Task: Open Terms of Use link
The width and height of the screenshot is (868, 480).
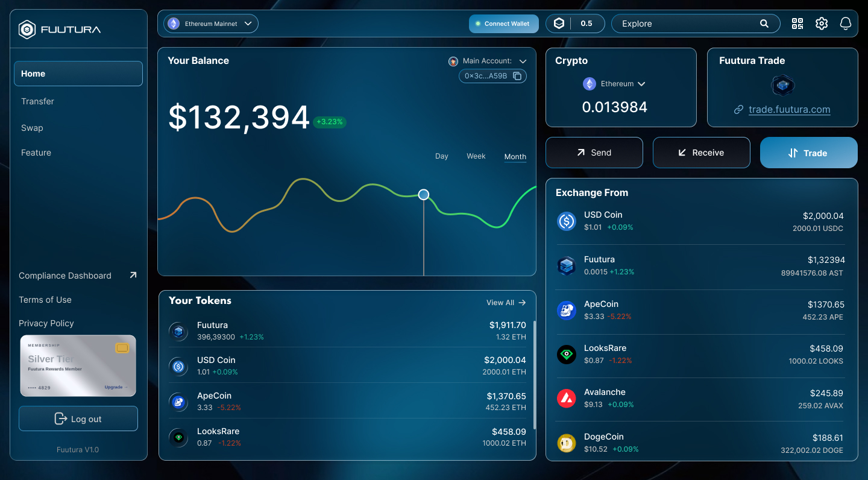Action: tap(45, 300)
